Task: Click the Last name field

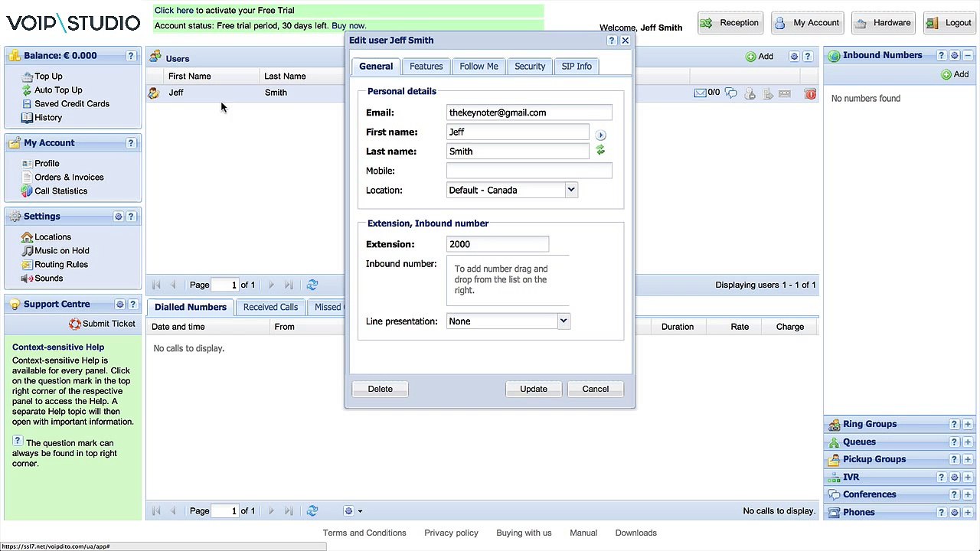Action: tap(518, 152)
